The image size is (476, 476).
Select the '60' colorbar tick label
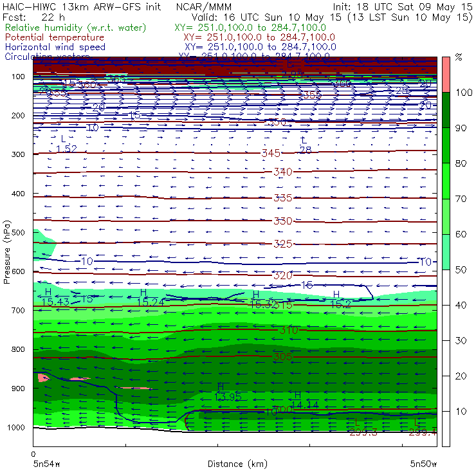pyautogui.click(x=461, y=234)
